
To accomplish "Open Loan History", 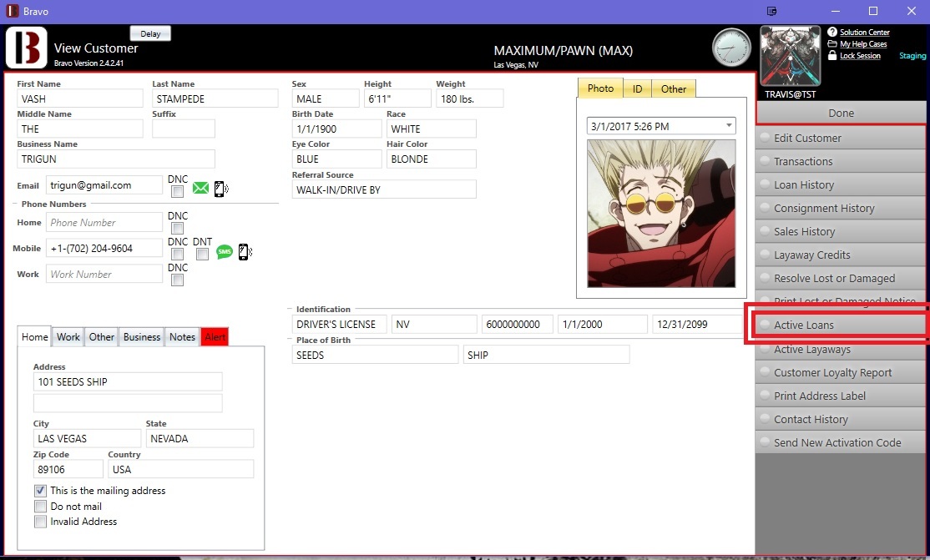I will 841,184.
